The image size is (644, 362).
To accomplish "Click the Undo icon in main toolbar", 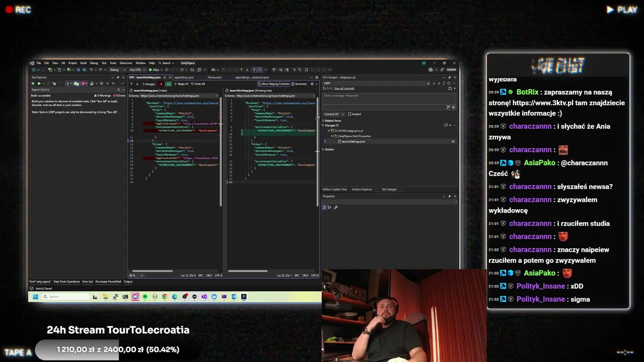I will click(x=91, y=70).
